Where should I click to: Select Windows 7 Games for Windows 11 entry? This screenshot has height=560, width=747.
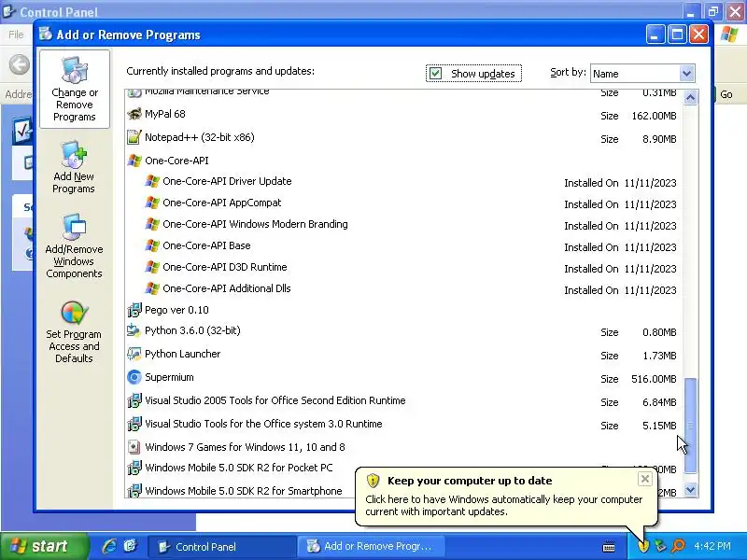coord(245,447)
